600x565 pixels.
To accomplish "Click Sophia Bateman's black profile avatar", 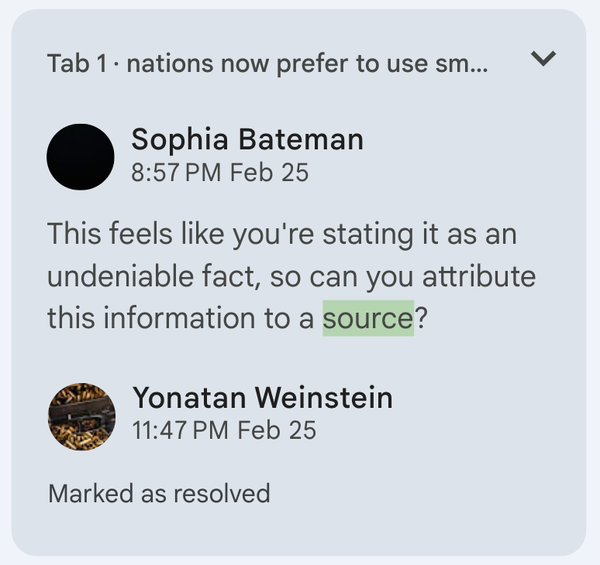I will [x=80, y=157].
